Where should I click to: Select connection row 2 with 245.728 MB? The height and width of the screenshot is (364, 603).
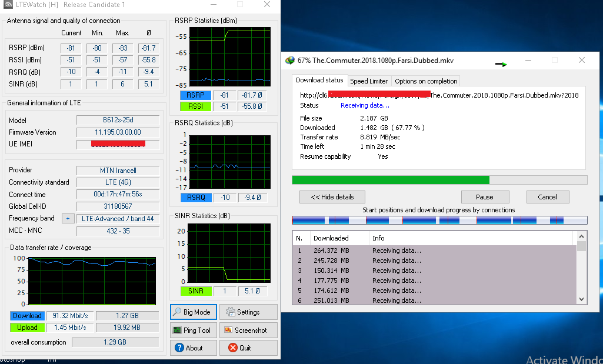coord(435,261)
